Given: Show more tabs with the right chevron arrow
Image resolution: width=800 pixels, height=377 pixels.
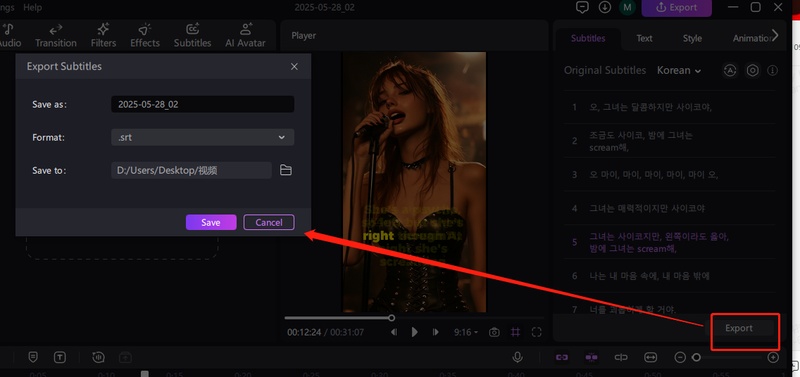Looking at the screenshot, I should click(x=776, y=35).
